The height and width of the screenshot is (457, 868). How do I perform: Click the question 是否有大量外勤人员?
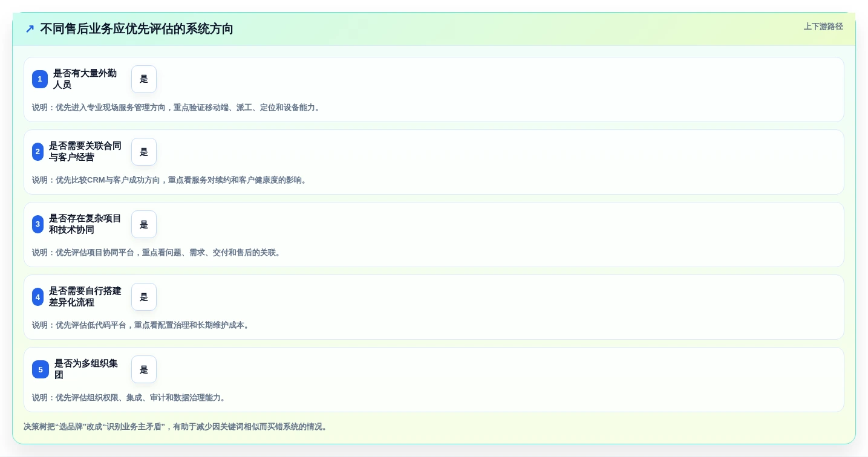click(x=85, y=79)
